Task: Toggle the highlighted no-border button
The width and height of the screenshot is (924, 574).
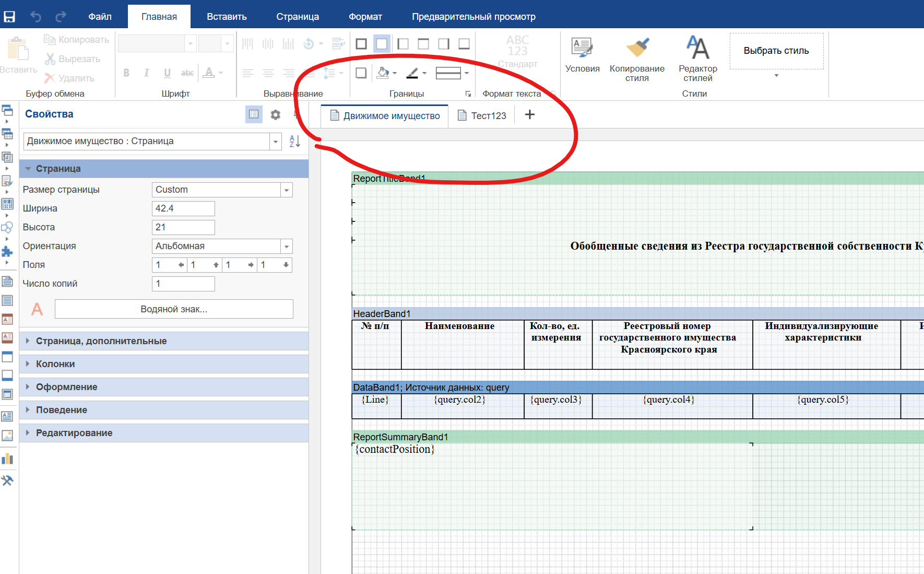Action: pos(382,44)
